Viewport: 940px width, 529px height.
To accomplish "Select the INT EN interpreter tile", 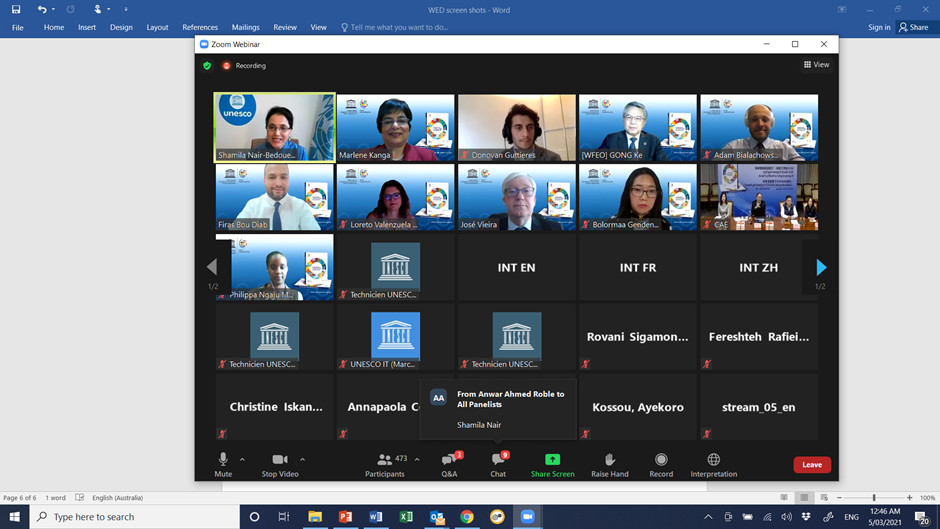I will 517,267.
